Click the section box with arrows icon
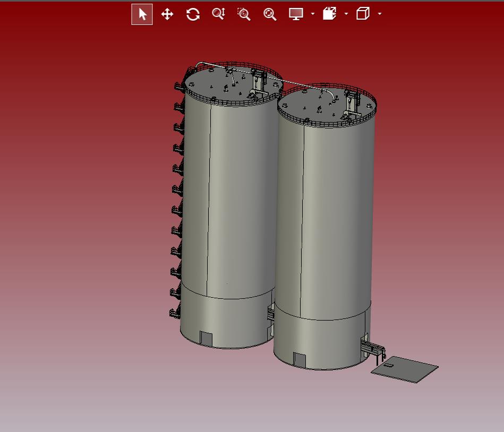 (329, 14)
